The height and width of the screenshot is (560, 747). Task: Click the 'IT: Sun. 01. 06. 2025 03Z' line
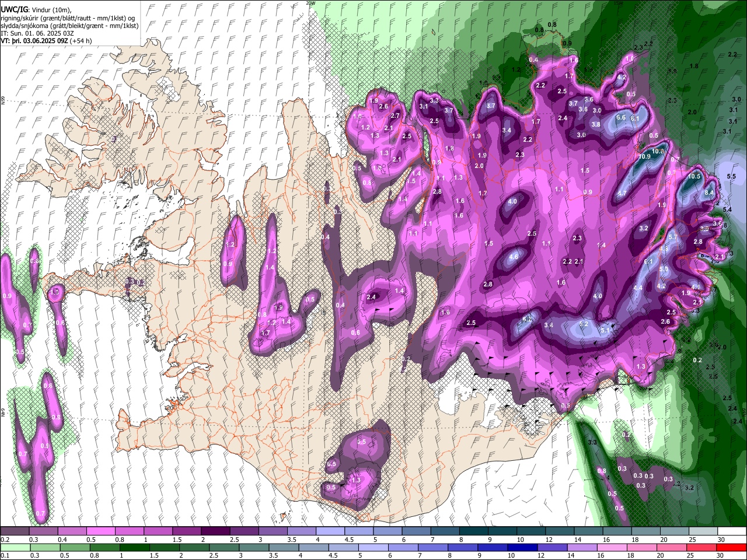(37, 33)
